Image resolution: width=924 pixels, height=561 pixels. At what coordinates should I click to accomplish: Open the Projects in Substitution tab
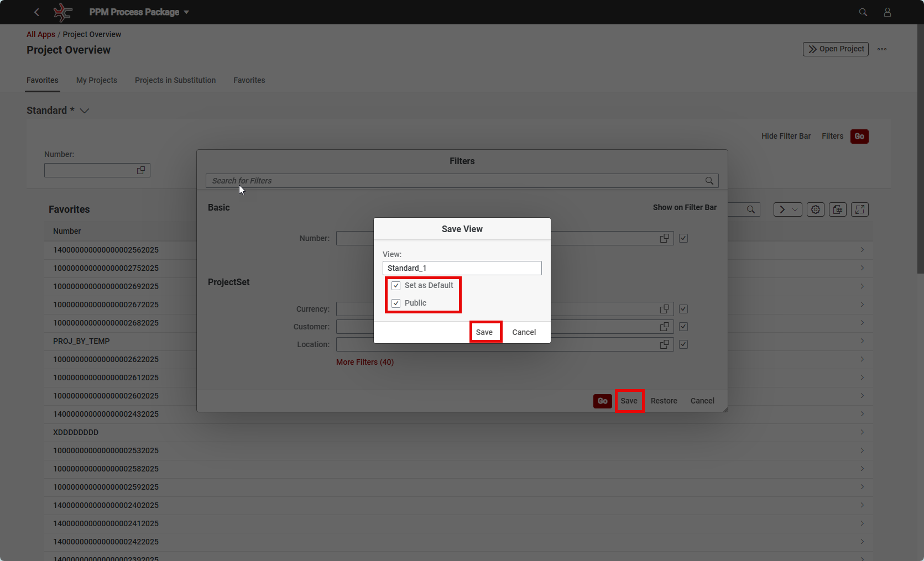click(175, 80)
